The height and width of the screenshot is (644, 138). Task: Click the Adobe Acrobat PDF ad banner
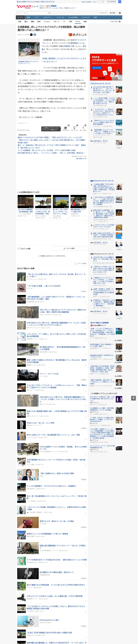106,67
